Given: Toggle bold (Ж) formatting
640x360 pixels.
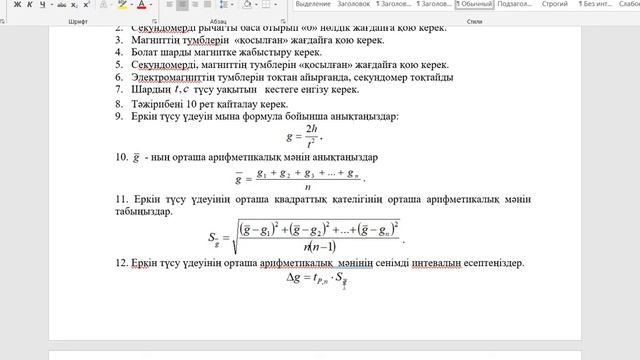Looking at the screenshot, I should point(17,5).
